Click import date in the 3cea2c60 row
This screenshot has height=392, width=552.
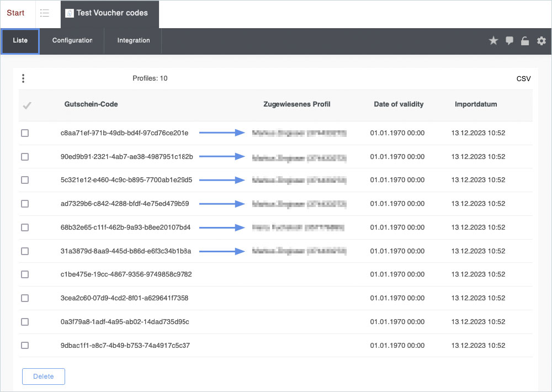coord(478,298)
